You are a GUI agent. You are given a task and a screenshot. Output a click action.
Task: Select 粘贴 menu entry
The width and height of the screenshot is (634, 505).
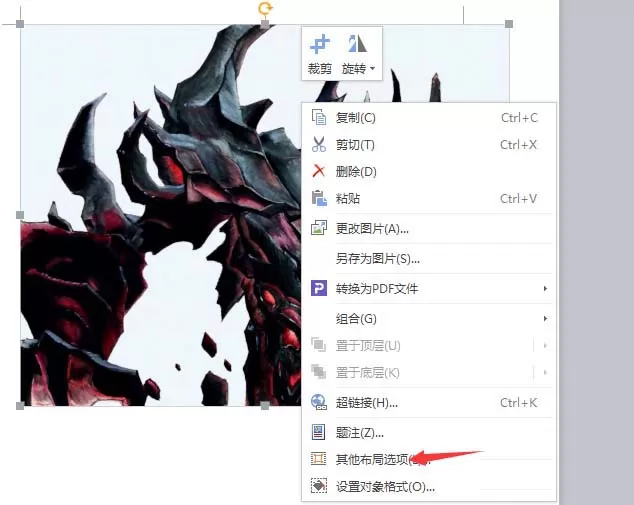point(429,199)
